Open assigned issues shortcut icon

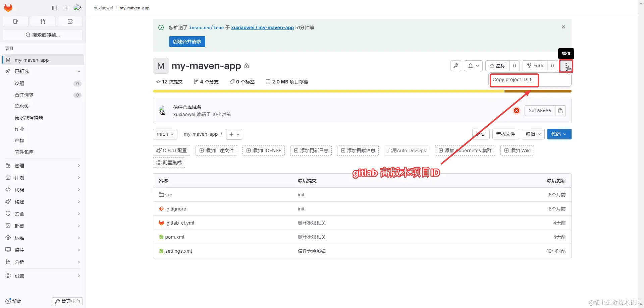15,21
